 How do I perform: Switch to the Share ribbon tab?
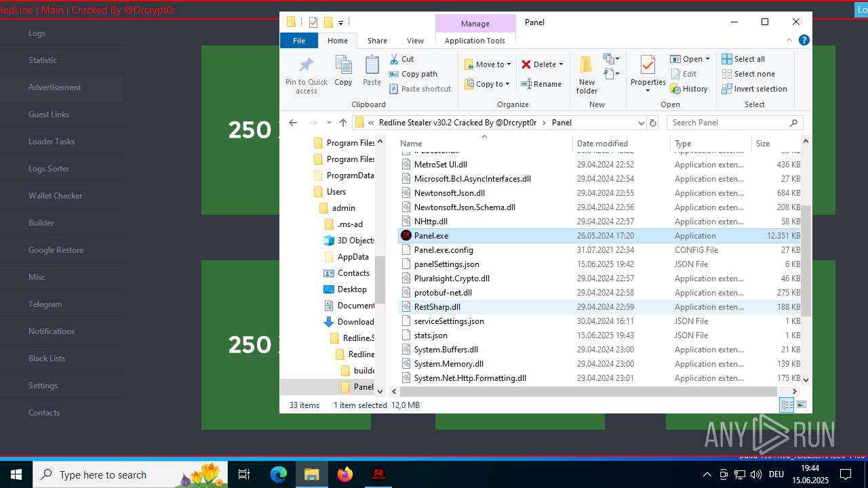click(x=378, y=41)
